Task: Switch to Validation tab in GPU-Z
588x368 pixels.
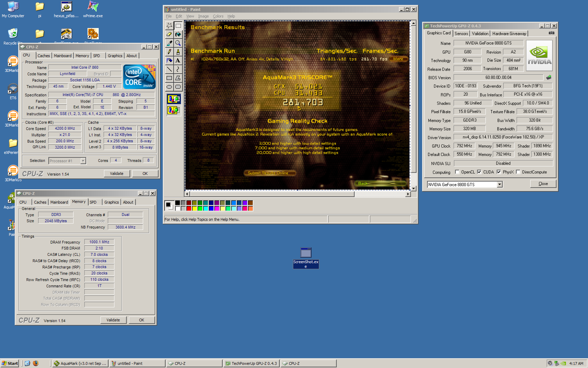Action: [x=480, y=33]
